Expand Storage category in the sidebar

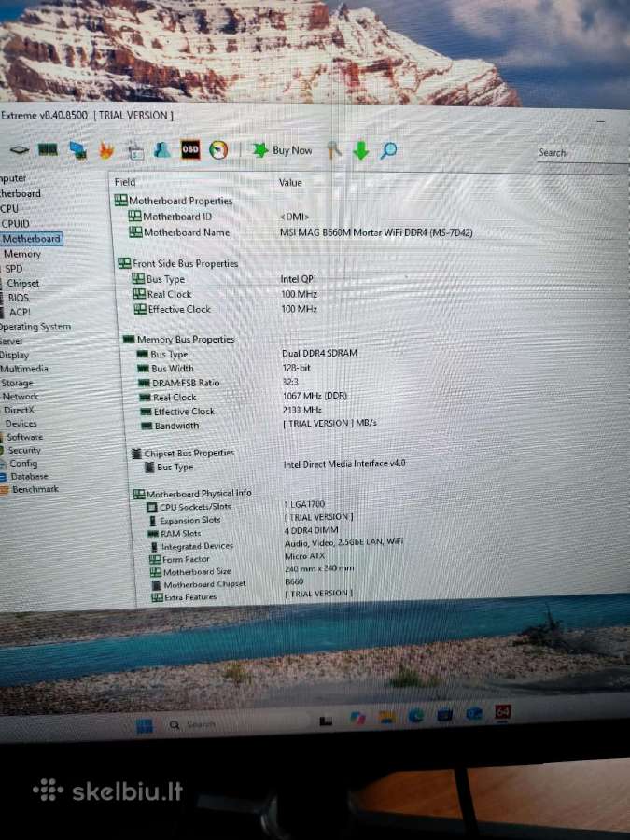pyautogui.click(x=17, y=383)
